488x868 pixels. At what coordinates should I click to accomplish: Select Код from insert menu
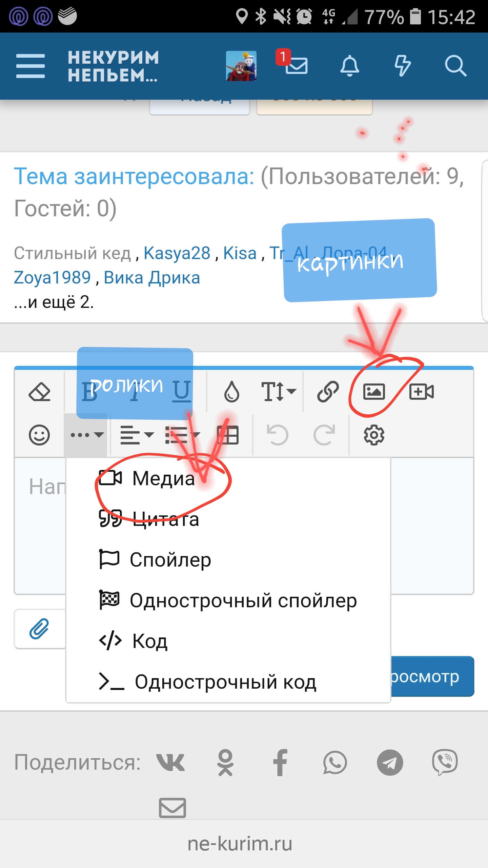[x=228, y=641]
